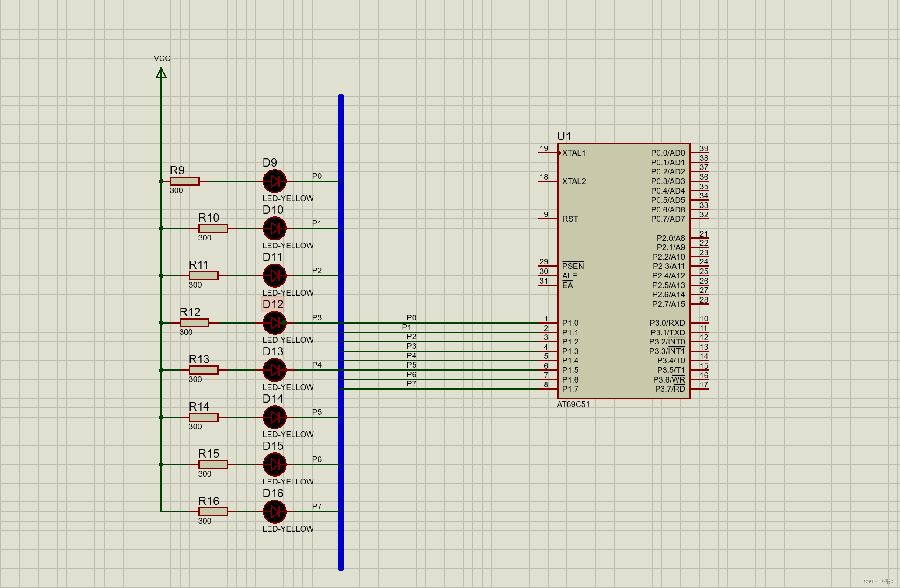Click the P0 wire label near P1.0

(411, 318)
